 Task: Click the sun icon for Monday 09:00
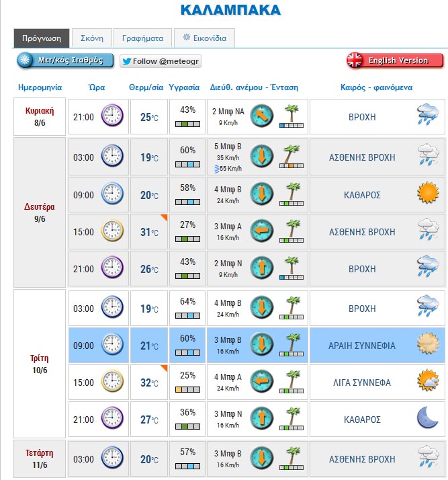point(427,194)
